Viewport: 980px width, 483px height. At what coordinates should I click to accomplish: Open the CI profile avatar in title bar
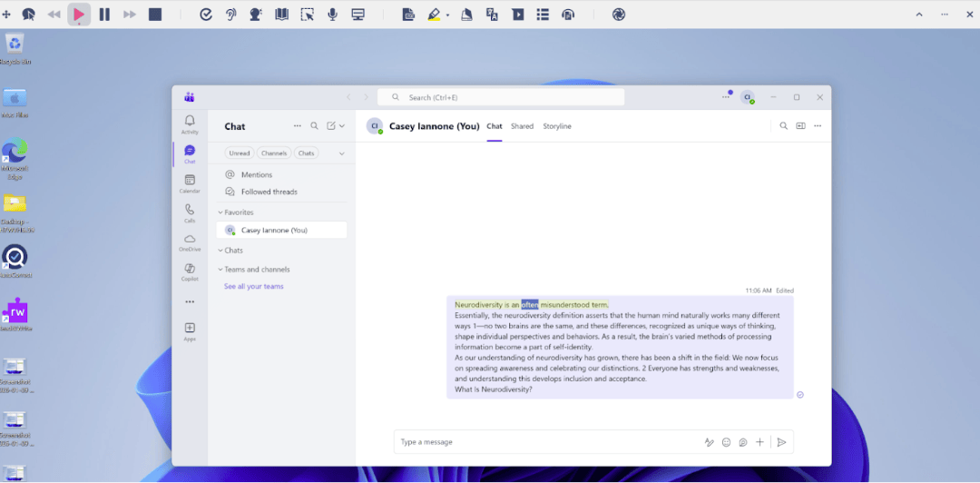(x=747, y=97)
